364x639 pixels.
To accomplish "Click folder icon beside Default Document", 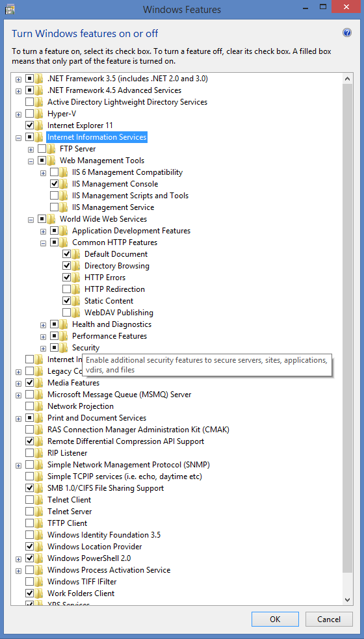I will pos(76,254).
